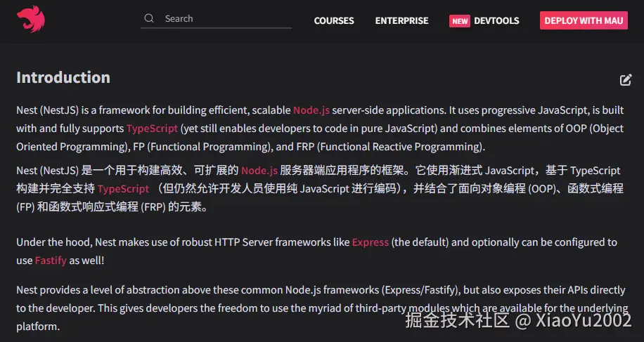This screenshot has height=342, width=644.
Task: Open the DEVTOOLS menu item
Action: [496, 20]
